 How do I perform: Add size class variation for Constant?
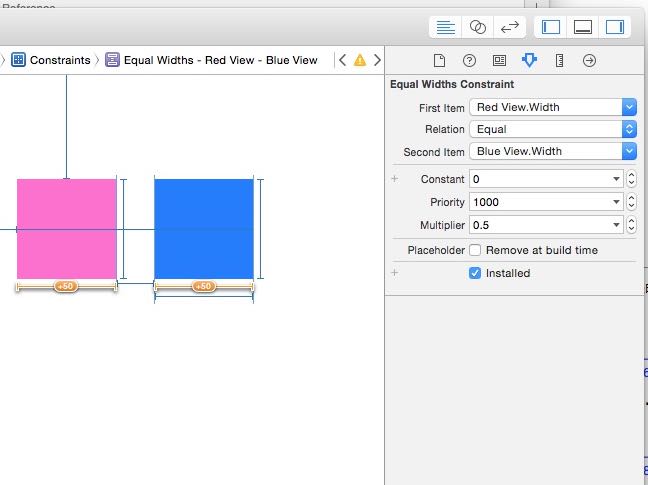pos(395,179)
